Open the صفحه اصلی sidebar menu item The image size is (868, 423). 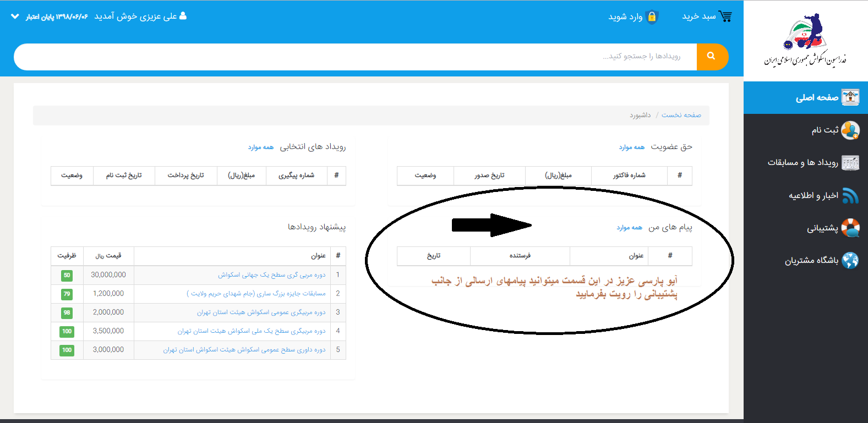tap(817, 98)
